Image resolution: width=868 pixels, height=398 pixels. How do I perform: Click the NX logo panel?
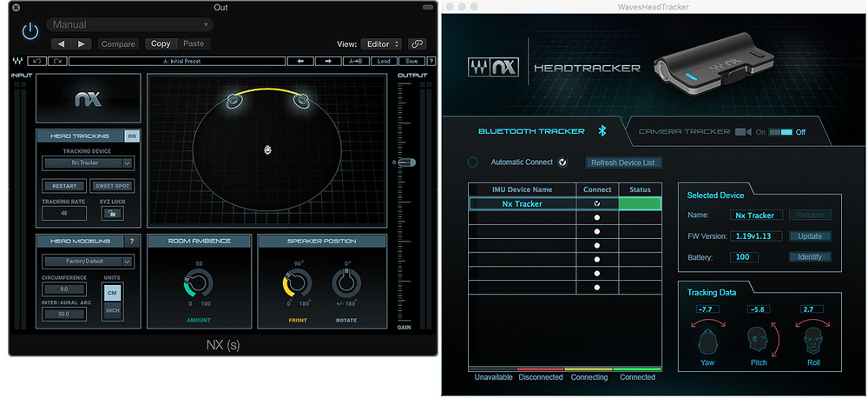[88, 98]
